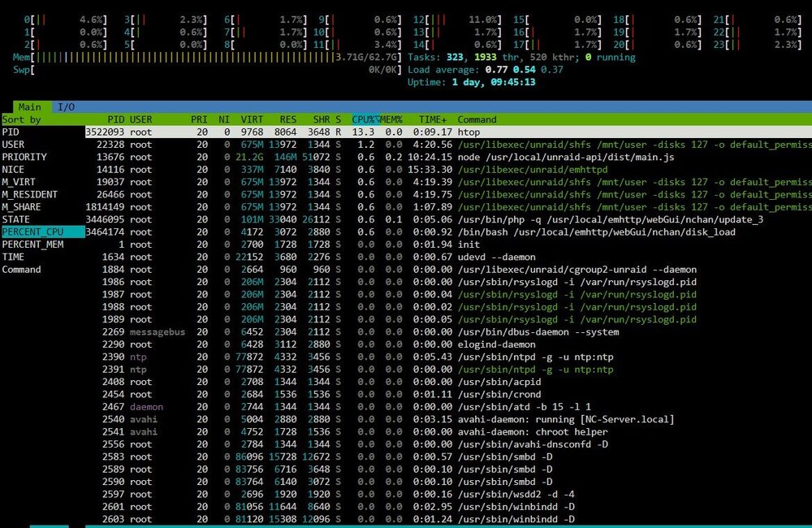Choose M_RESIDENT sort option
812x528 pixels.
pyautogui.click(x=42, y=194)
